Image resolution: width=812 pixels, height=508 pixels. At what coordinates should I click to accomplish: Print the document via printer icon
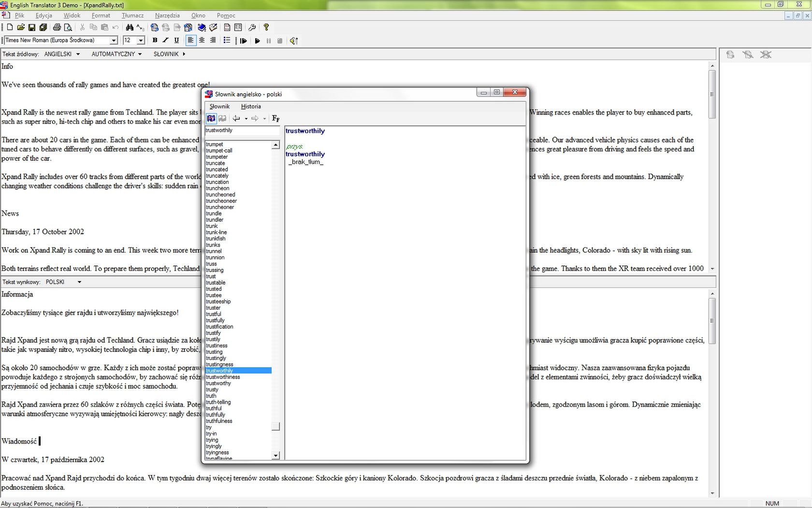pos(57,28)
